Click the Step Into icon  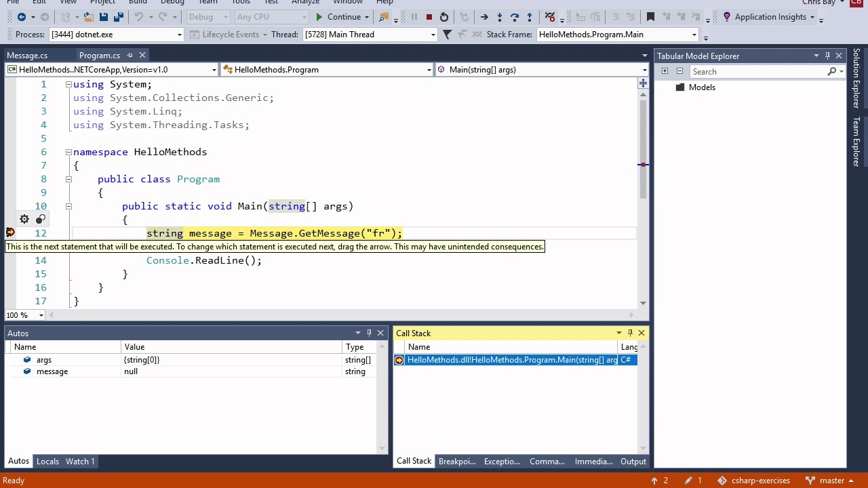tap(500, 17)
